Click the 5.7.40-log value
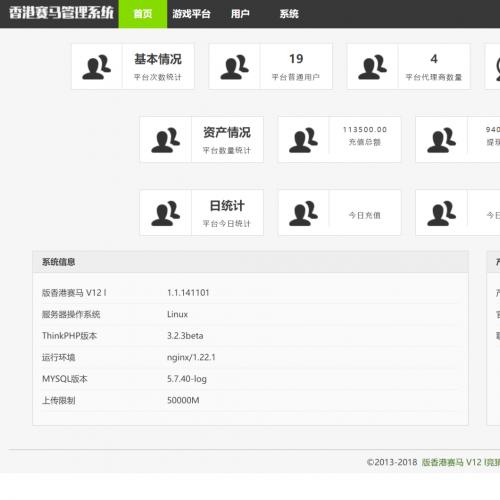The height and width of the screenshot is (500, 500). (187, 379)
